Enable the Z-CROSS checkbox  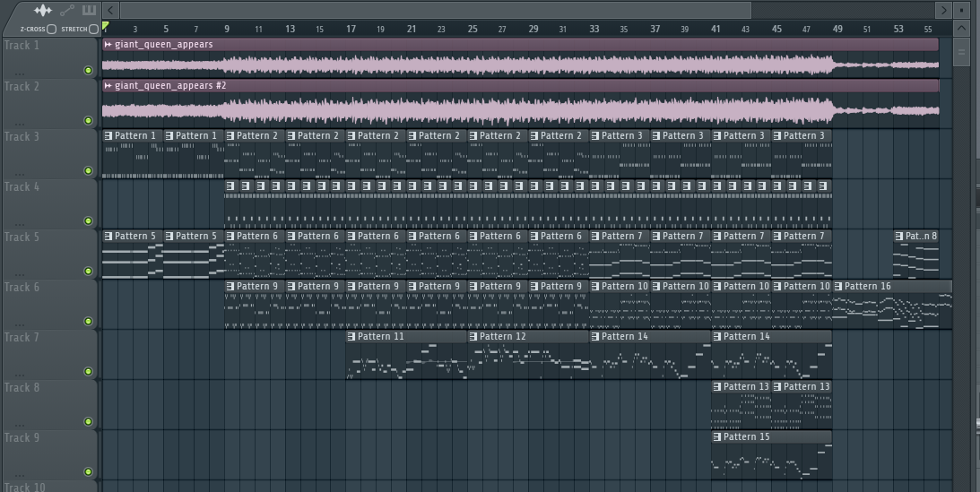52,30
